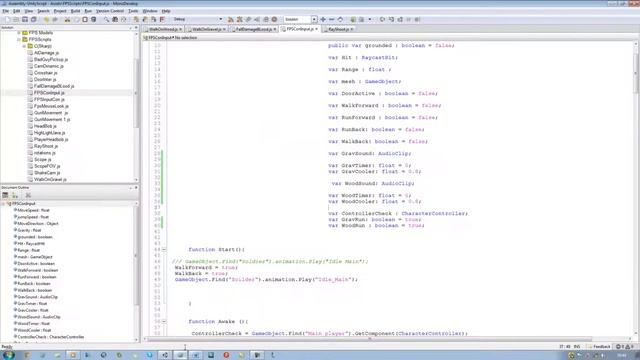Select BadGuyPickup.js in solution tree

click(x=51, y=60)
